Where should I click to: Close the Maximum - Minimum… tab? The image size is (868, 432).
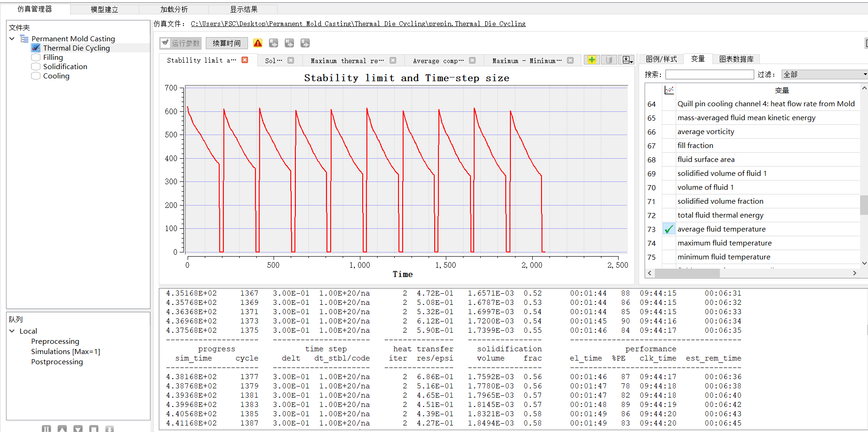(x=570, y=60)
